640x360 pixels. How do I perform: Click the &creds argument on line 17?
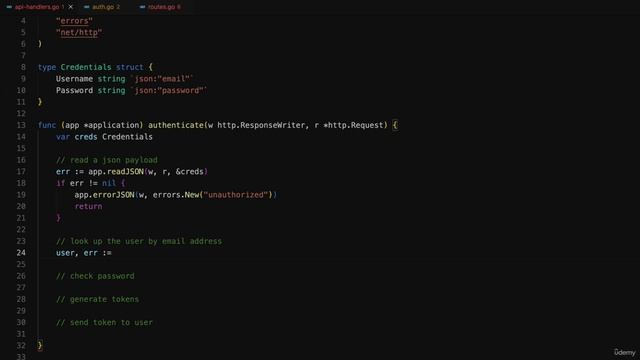tap(189, 172)
